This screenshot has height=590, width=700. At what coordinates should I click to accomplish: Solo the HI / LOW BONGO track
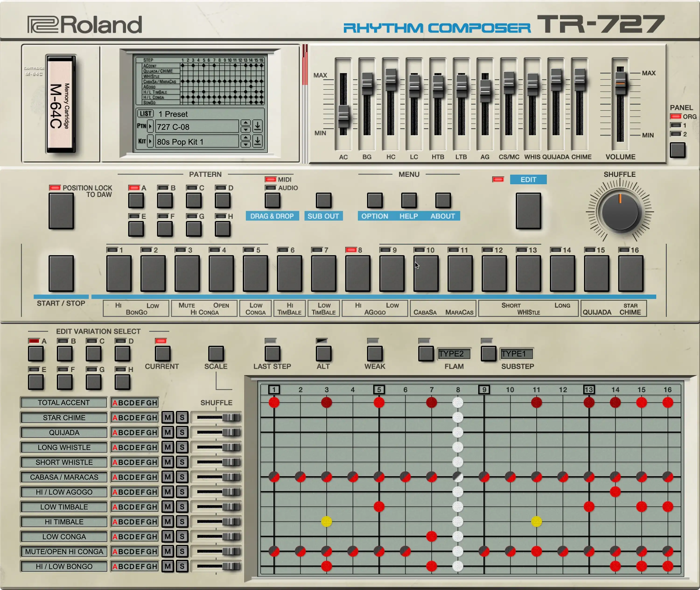182,566
